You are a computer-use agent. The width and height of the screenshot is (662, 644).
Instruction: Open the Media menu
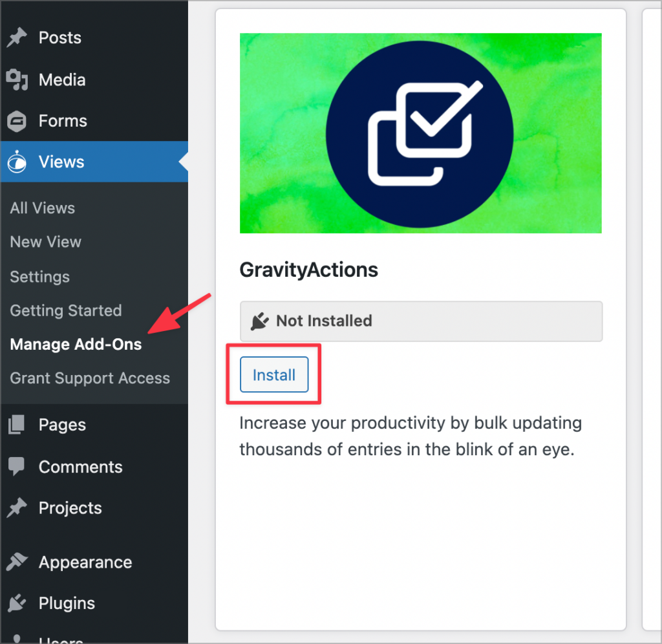click(62, 80)
